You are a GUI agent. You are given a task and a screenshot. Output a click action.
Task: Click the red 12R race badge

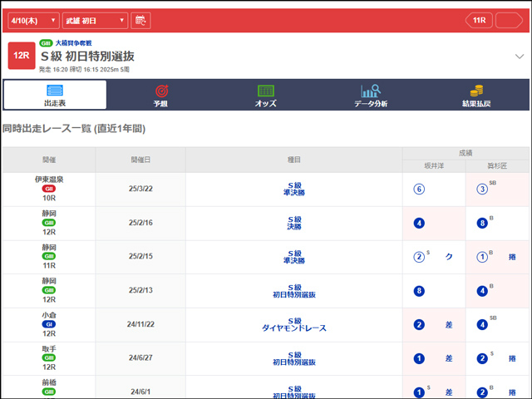[x=21, y=56]
